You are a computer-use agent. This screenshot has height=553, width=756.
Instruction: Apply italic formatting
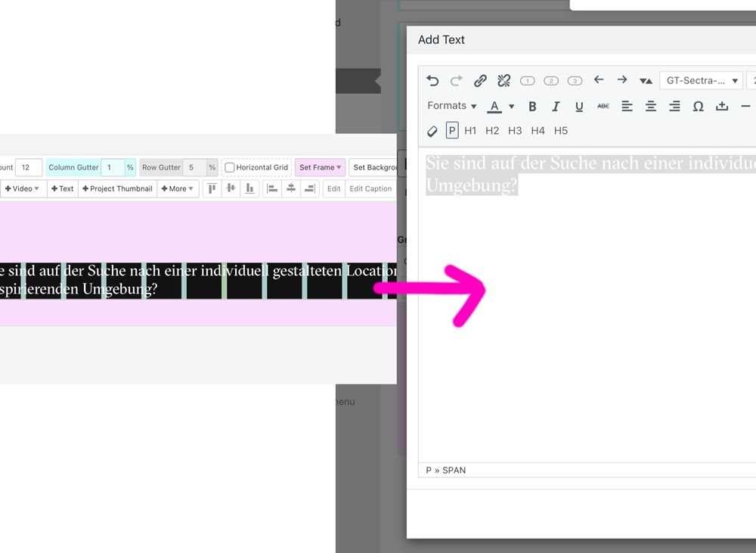point(556,107)
